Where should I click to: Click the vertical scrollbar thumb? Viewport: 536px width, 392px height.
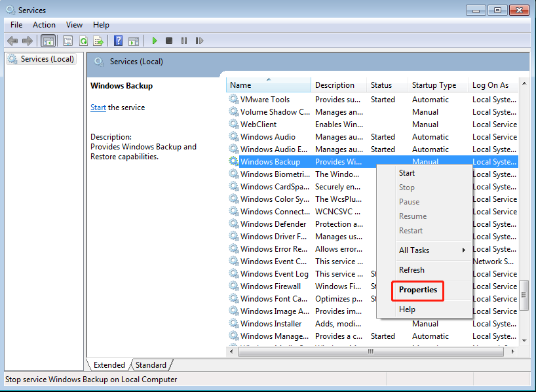click(524, 295)
